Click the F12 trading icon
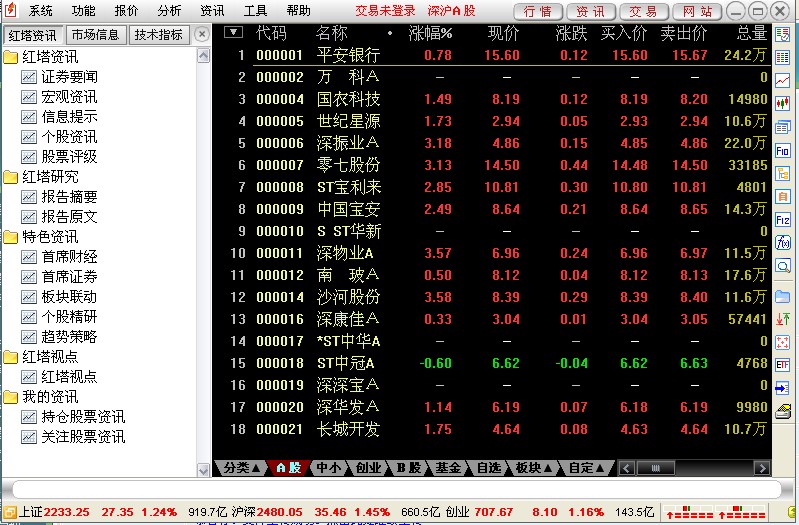The height and width of the screenshot is (525, 799). point(783,219)
